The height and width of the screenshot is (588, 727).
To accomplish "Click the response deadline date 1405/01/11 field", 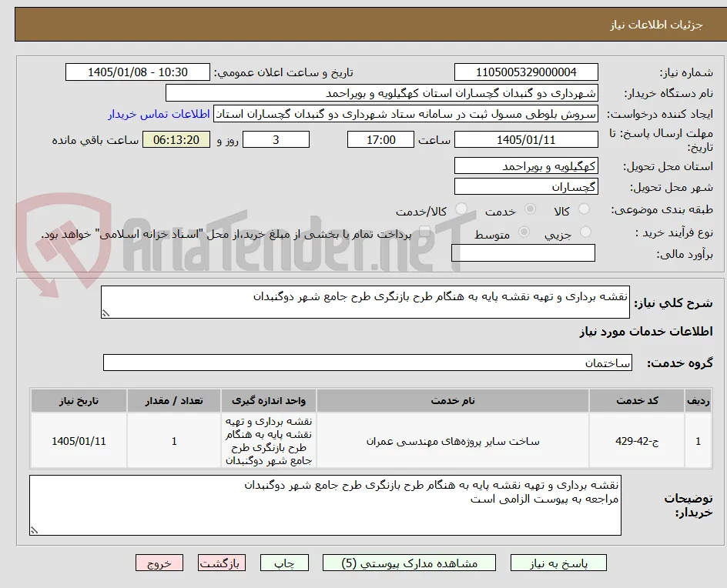I will [526, 139].
